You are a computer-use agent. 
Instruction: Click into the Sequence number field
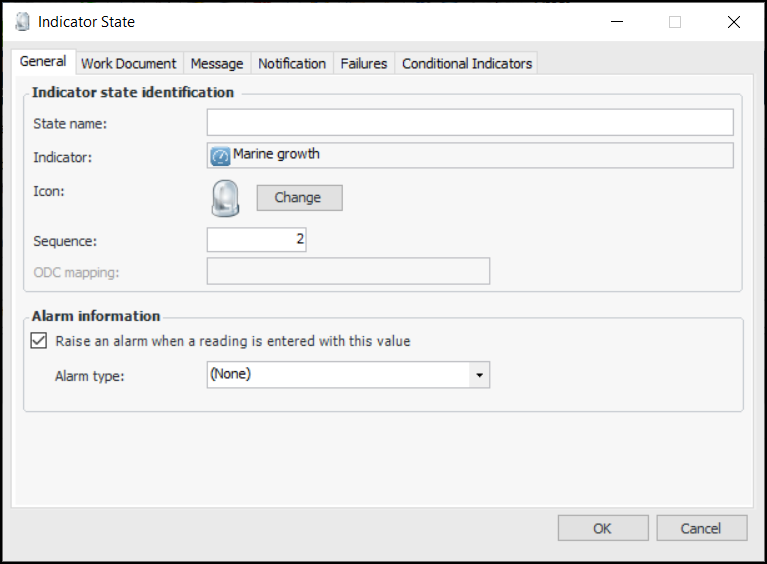click(256, 240)
